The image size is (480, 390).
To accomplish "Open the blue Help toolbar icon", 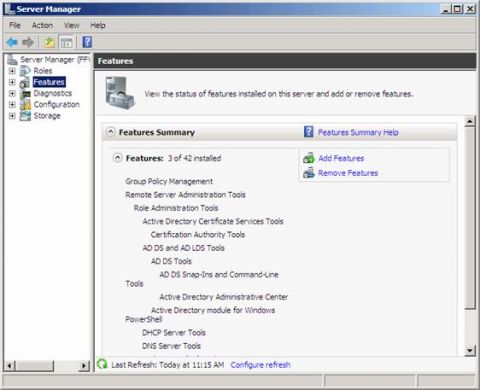I will click(x=87, y=42).
